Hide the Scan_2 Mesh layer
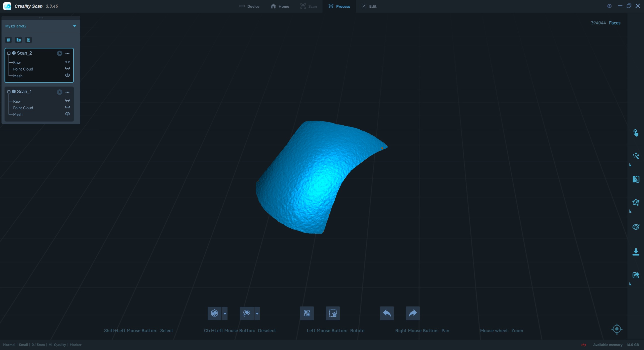Viewport: 644px width, 350px height. point(67,75)
